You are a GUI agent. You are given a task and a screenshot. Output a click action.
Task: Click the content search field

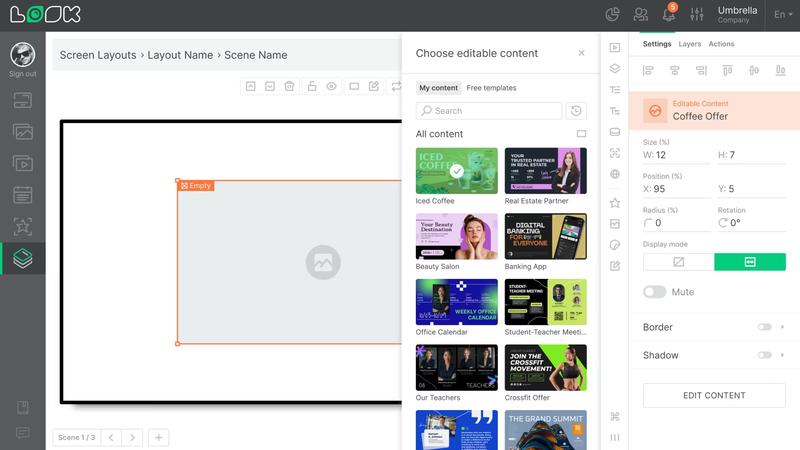coord(489,111)
